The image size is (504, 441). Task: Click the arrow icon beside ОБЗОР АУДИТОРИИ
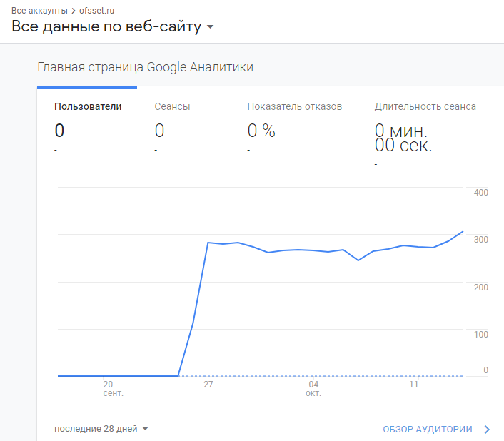[487, 430]
